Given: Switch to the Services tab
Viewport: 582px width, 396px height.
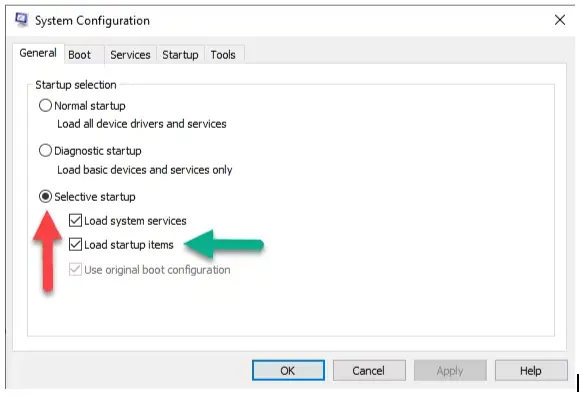Looking at the screenshot, I should coord(130,55).
